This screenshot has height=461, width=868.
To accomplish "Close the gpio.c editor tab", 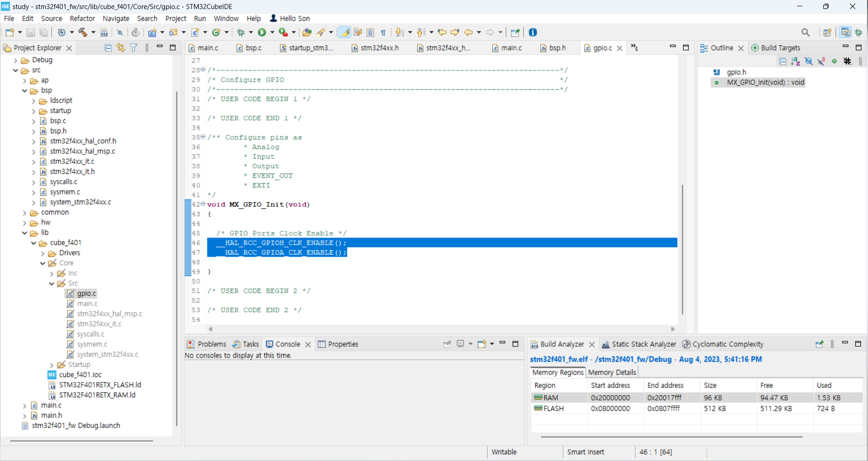I will (620, 48).
